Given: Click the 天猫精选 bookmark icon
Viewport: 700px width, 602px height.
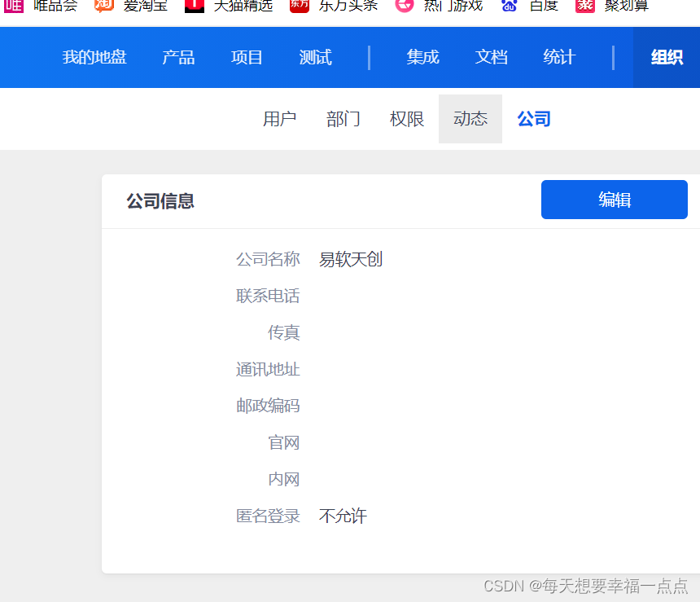Looking at the screenshot, I should coord(195,5).
